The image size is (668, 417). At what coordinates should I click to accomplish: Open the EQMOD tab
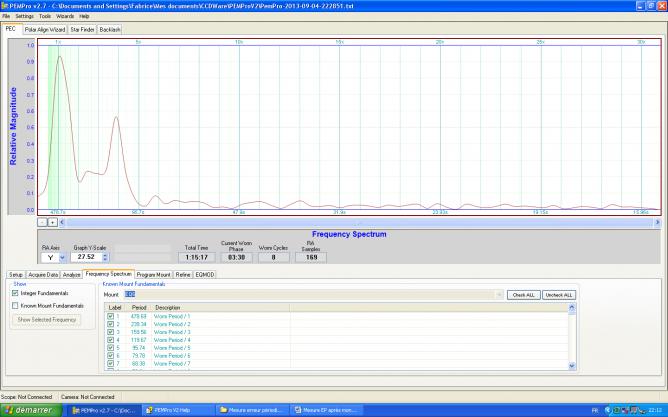(204, 275)
